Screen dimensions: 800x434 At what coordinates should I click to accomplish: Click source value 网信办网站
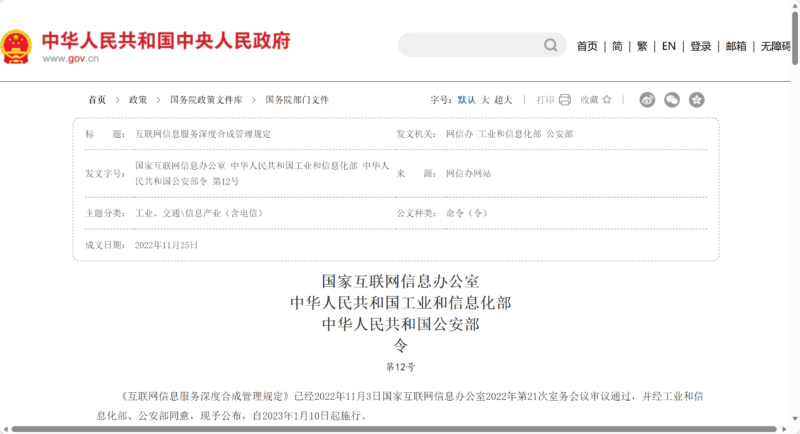pyautogui.click(x=468, y=174)
